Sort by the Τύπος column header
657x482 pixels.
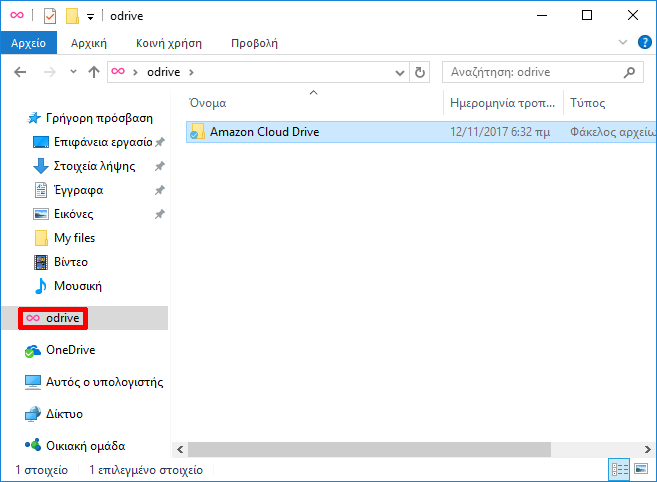point(587,103)
